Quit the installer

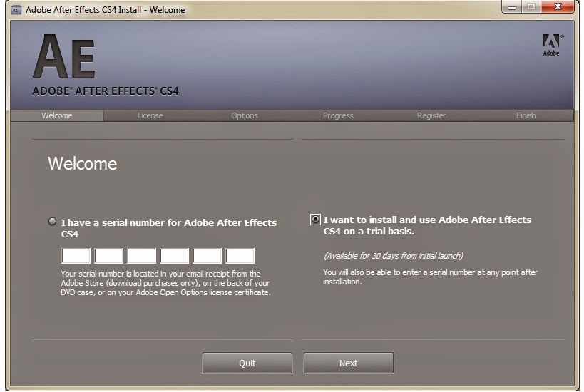tap(247, 363)
